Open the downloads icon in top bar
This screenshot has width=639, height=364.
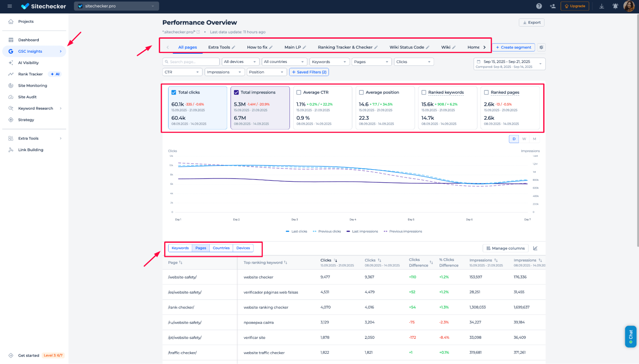coord(602,6)
